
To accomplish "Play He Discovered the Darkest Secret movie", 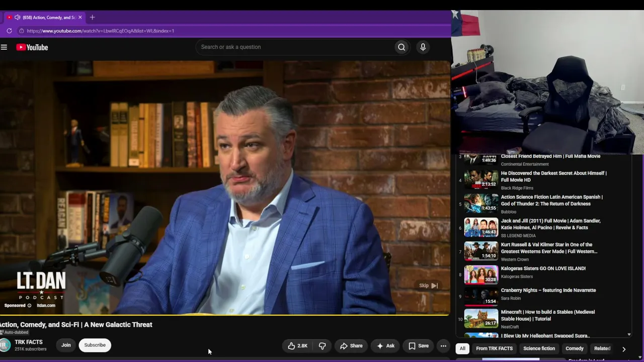I will [x=553, y=176].
